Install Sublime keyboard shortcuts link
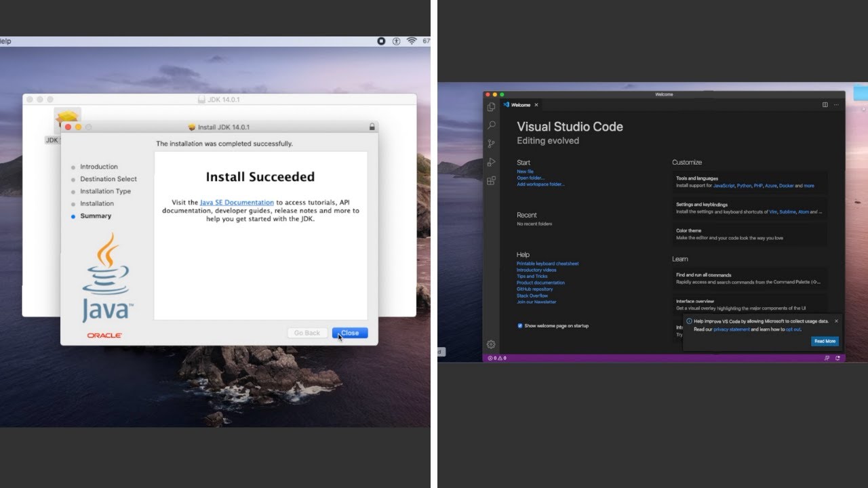This screenshot has height=488, width=868. point(787,211)
